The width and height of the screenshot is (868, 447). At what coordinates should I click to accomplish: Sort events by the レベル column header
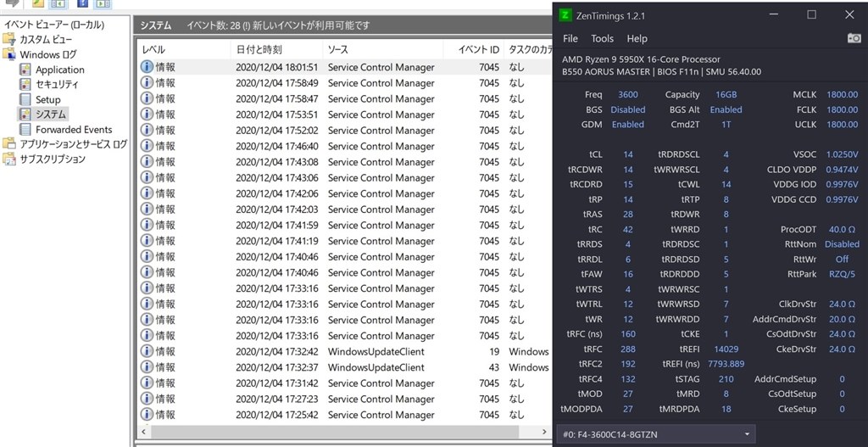(186, 49)
